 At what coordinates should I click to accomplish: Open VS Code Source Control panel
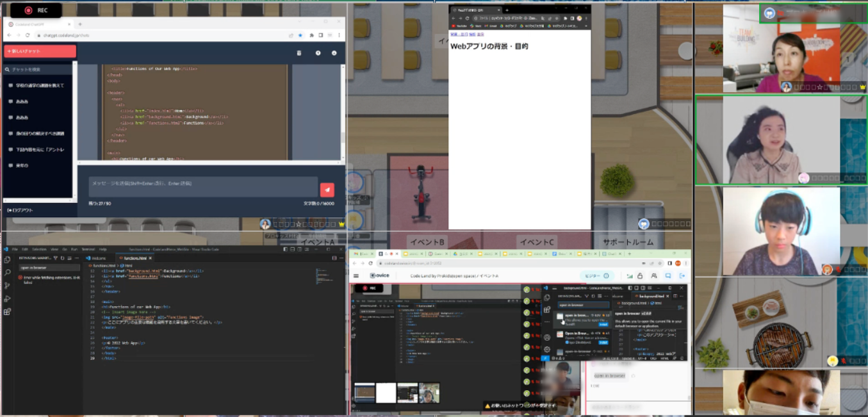click(7, 286)
